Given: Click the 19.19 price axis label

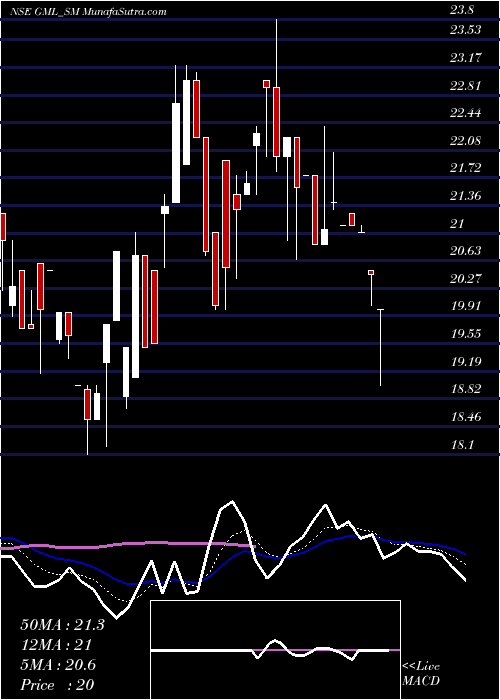Looking at the screenshot, I should pos(467,361).
